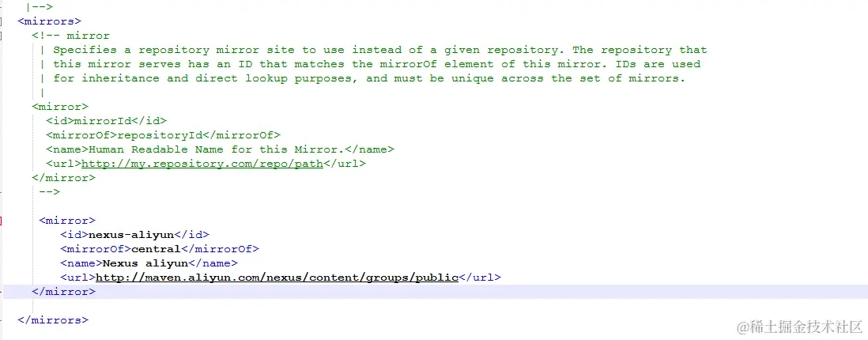Viewport: 868px width, 340px height.
Task: Click the central mirrorOf value
Action: click(156, 249)
